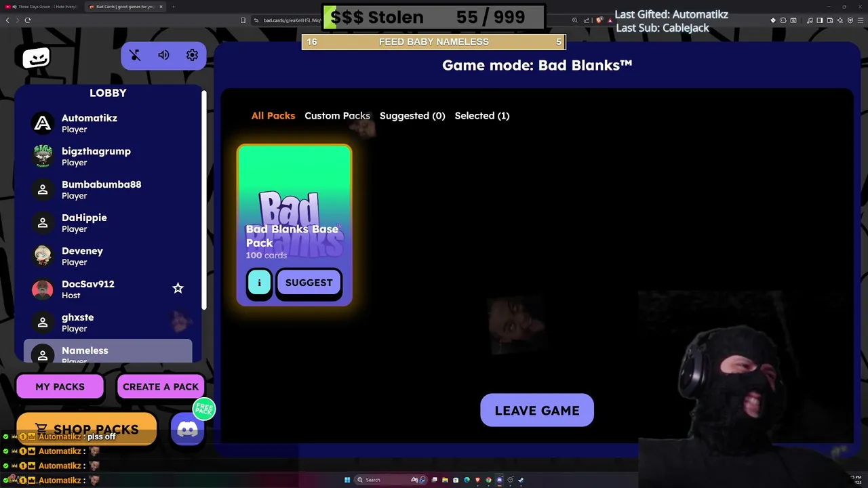
Task: Toggle the muted music icon in lobby toolbar
Action: click(135, 56)
